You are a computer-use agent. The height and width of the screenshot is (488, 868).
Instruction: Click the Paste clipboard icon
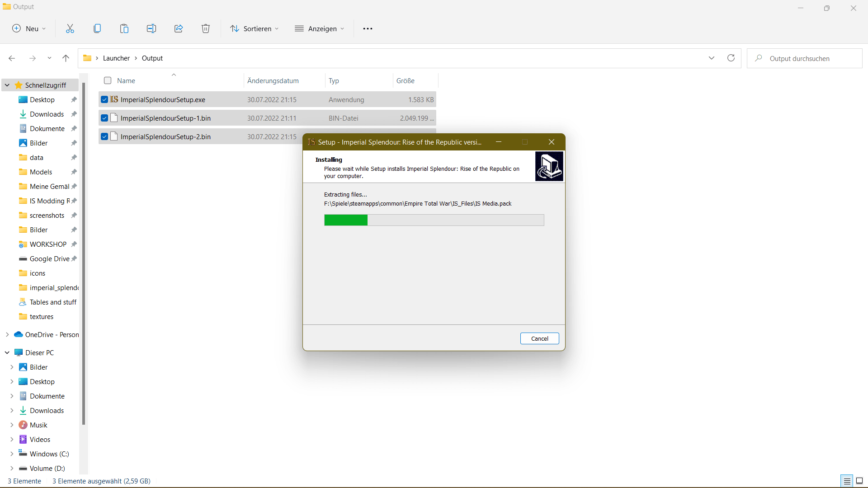(124, 28)
